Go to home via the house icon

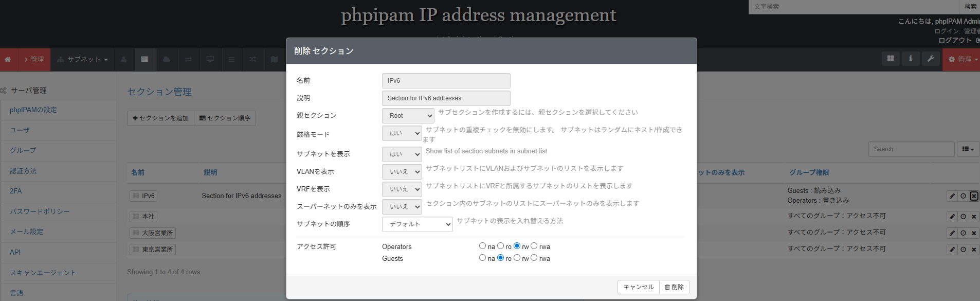tap(8, 60)
